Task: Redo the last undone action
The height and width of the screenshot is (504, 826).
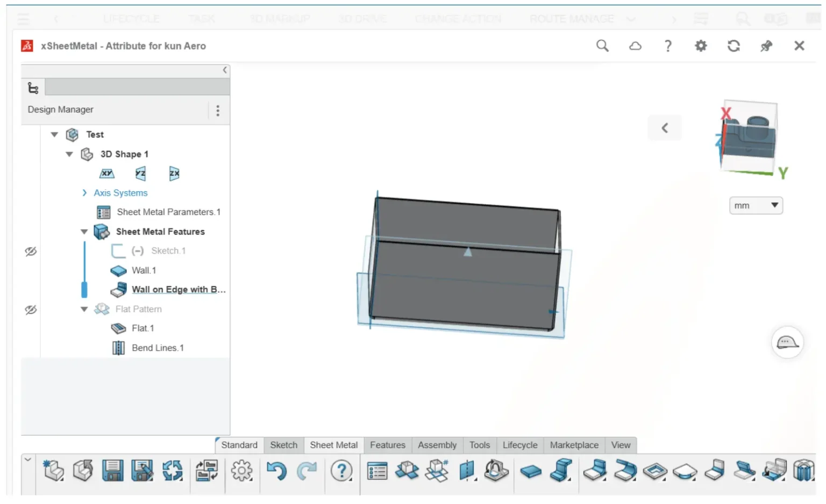Action: pyautogui.click(x=307, y=471)
